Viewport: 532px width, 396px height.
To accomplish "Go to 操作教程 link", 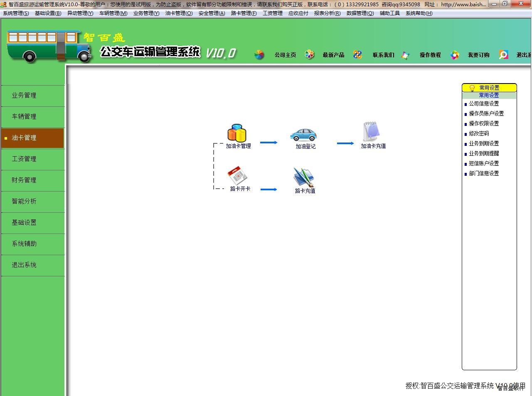I will [x=430, y=55].
